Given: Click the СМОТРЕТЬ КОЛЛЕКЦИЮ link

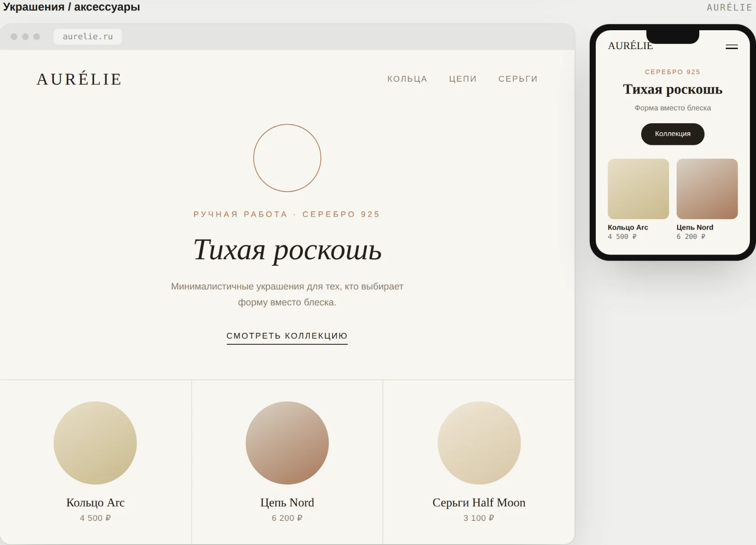Looking at the screenshot, I should (287, 336).
